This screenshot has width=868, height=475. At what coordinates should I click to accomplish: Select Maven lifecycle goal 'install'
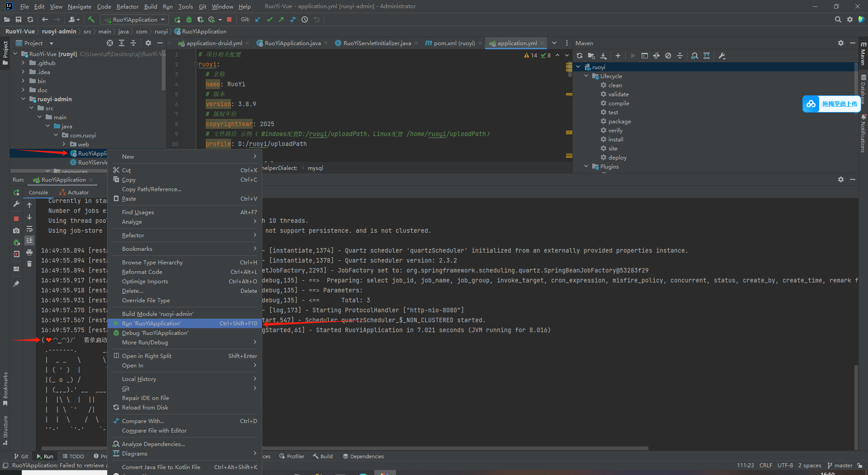tap(615, 139)
